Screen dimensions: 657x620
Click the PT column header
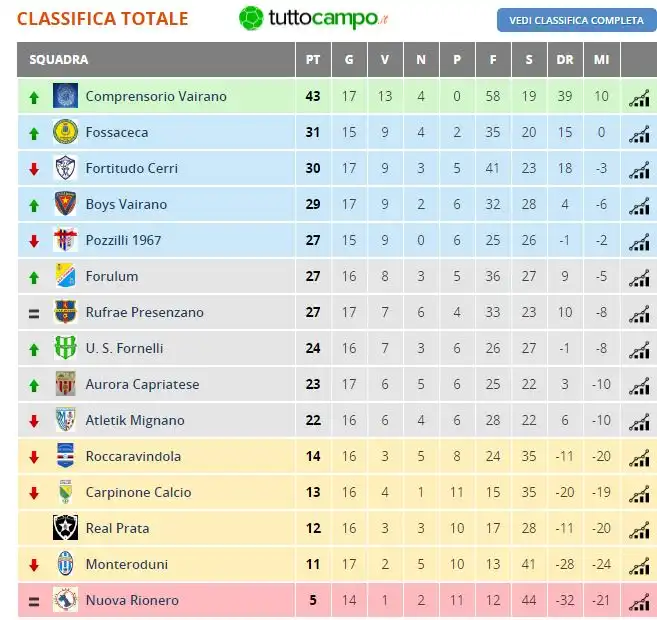313,59
